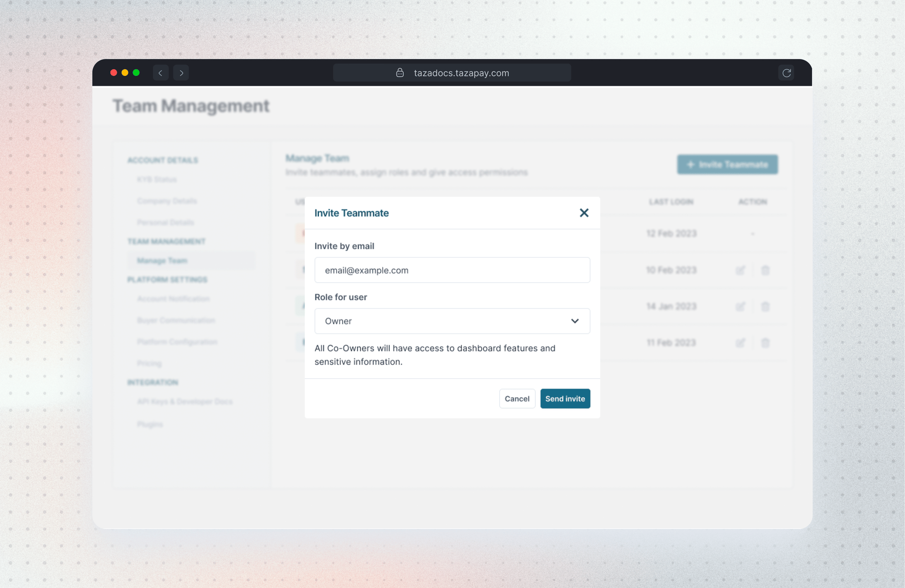The image size is (905, 588).
Task: Delete the user with 14 Jan 2023 login
Action: click(765, 306)
